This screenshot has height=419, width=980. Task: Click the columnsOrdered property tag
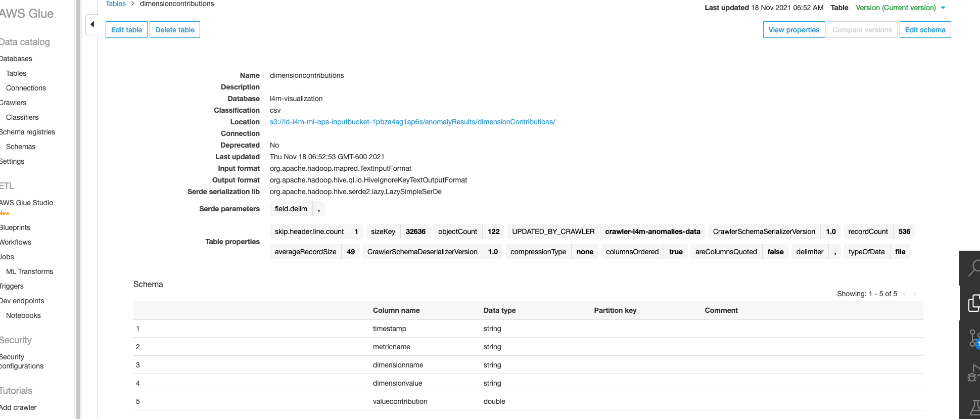click(x=644, y=252)
